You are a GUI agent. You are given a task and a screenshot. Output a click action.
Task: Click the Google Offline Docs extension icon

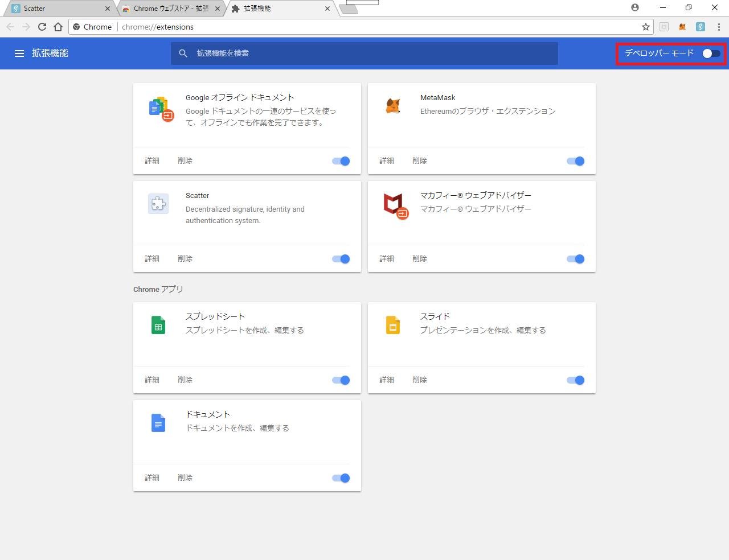(x=161, y=108)
